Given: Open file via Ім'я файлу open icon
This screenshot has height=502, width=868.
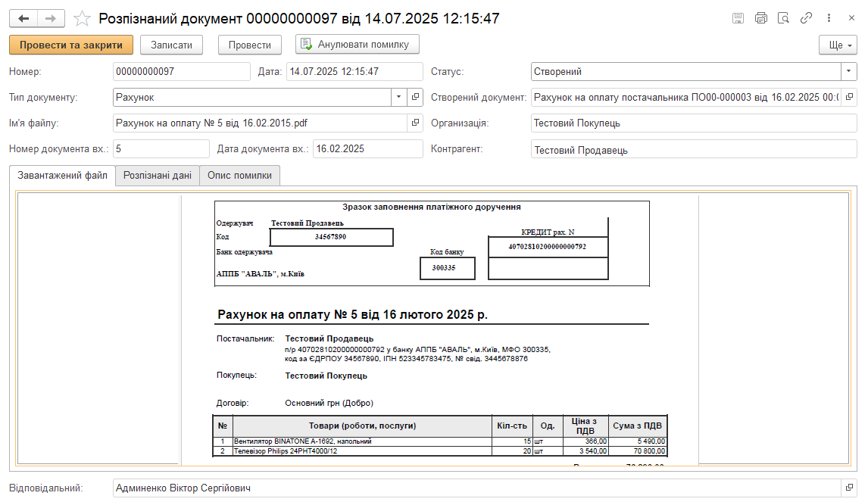Looking at the screenshot, I should point(415,123).
